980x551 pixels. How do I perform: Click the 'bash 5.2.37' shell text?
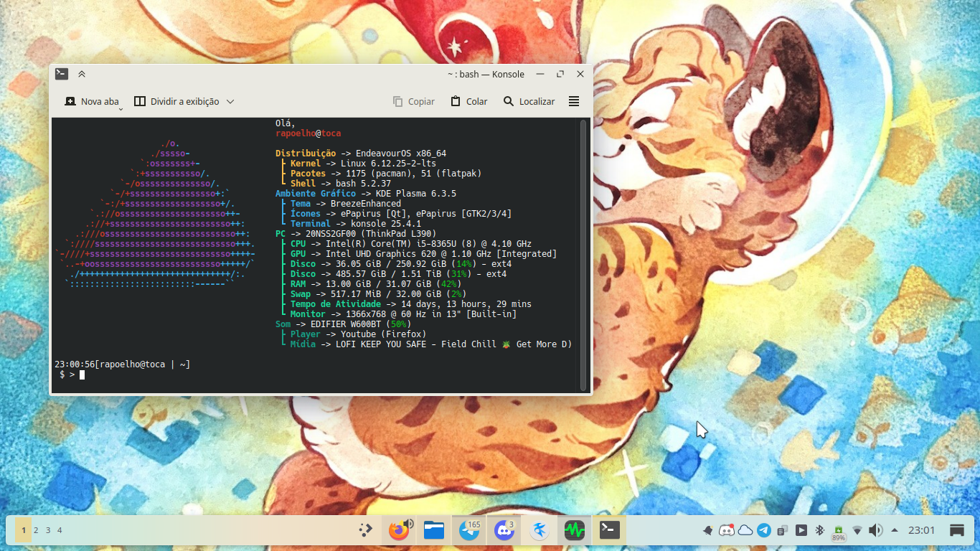point(363,184)
